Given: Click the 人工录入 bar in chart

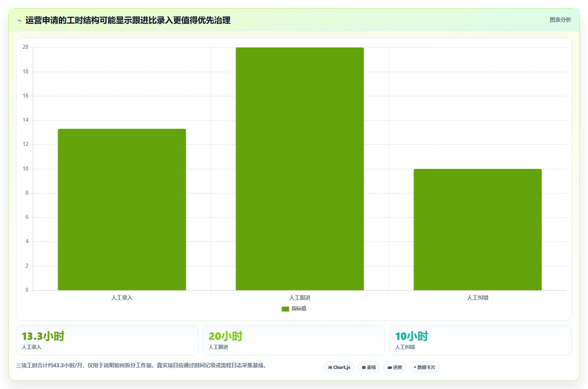Looking at the screenshot, I should coord(122,209).
